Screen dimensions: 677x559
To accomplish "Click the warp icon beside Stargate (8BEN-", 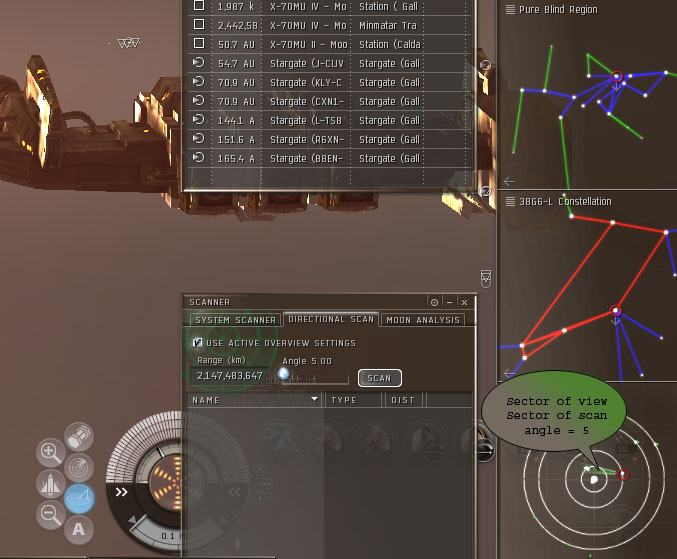I will pyautogui.click(x=199, y=158).
